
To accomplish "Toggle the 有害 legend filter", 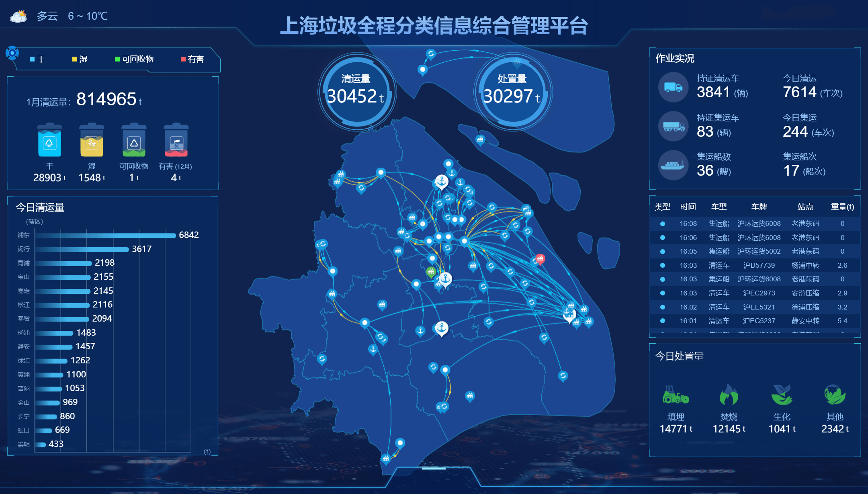I will pos(192,59).
